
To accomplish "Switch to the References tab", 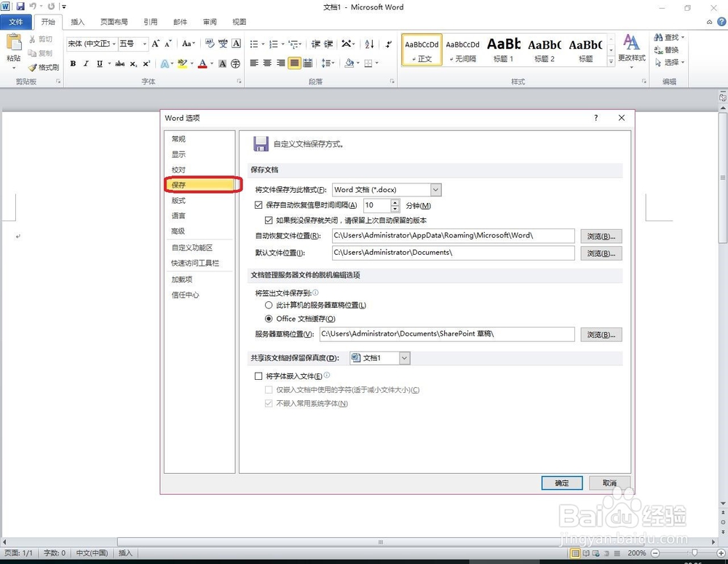I will pyautogui.click(x=150, y=22).
